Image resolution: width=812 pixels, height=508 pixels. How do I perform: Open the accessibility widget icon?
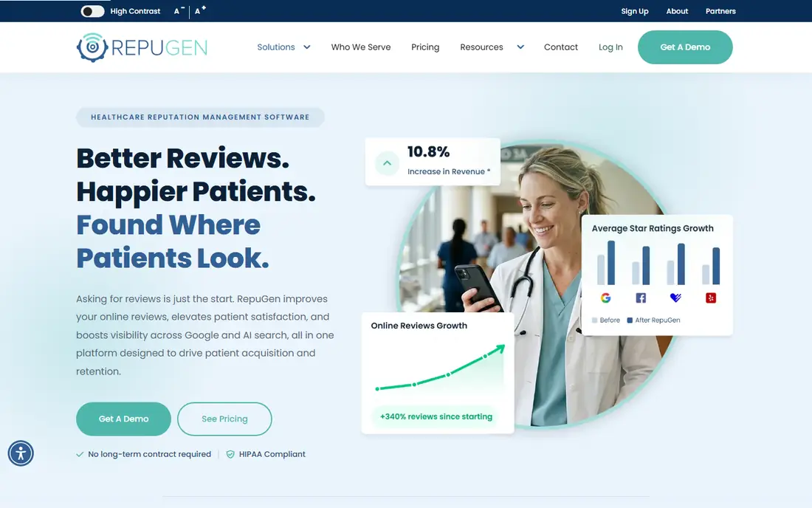(x=21, y=453)
